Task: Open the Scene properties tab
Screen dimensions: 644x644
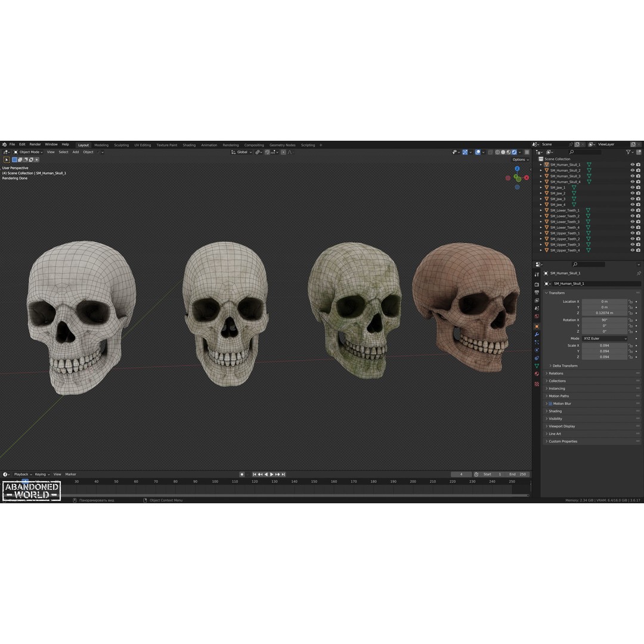Action: pos(537,308)
